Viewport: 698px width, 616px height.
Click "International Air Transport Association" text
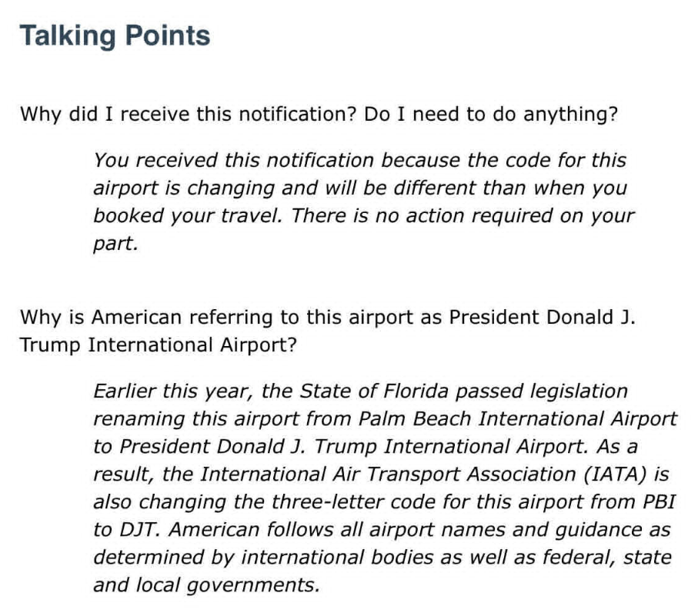(388, 474)
